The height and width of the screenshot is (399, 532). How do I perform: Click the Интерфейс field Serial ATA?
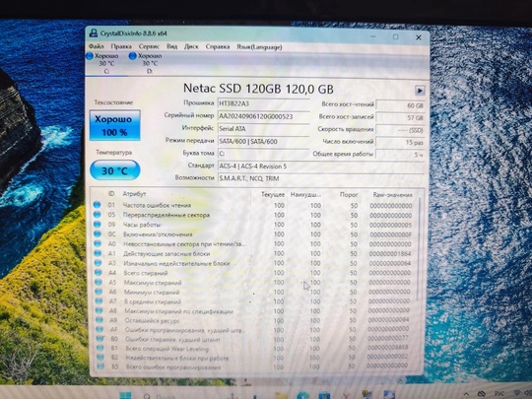pos(263,129)
